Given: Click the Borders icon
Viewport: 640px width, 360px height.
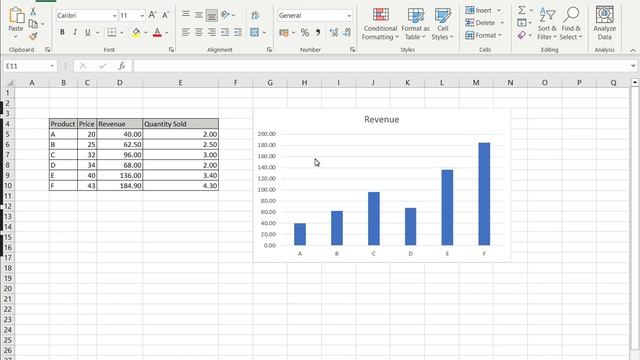Looking at the screenshot, I should 111,32.
